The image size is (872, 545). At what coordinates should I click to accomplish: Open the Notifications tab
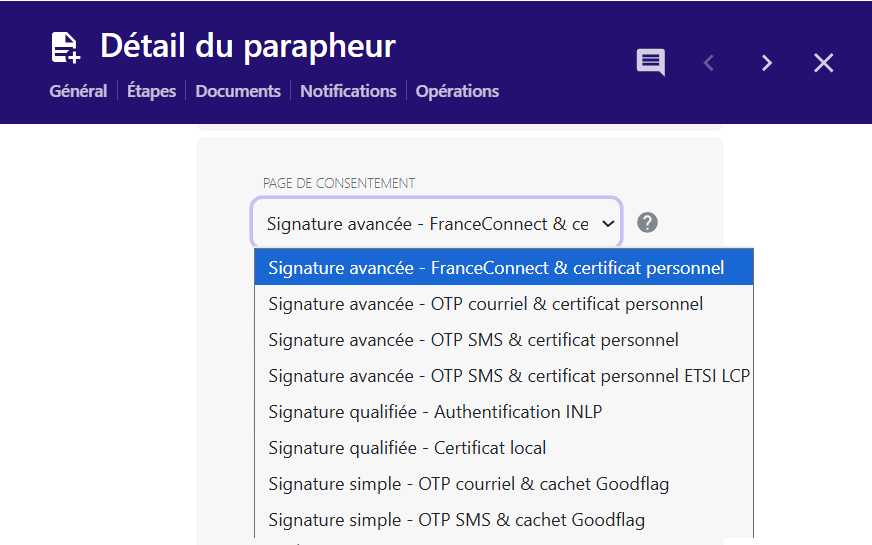coord(348,91)
